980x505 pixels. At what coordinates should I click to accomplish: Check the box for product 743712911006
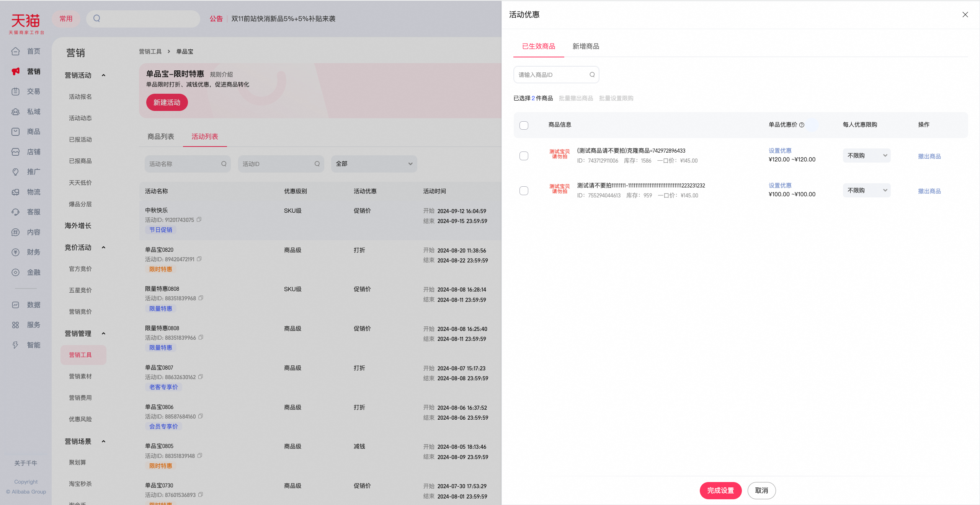[x=524, y=156]
